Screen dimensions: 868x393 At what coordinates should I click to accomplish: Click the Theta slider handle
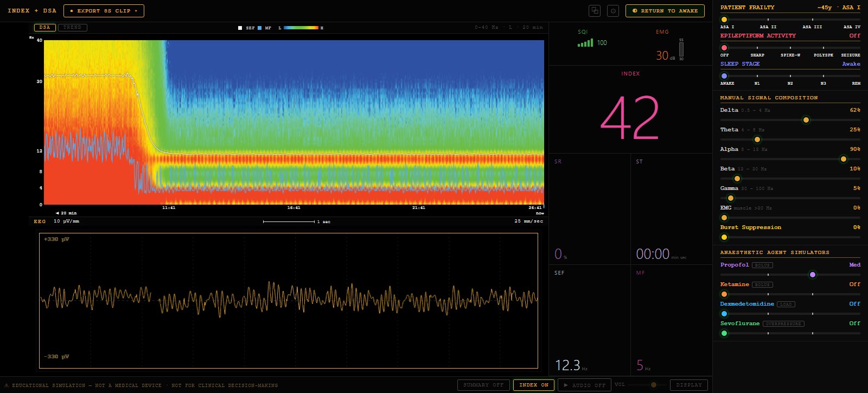[757, 140]
